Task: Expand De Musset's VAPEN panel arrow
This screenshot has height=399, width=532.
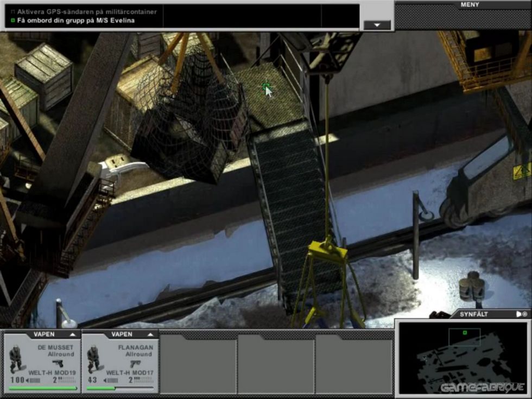Action: coord(73,334)
